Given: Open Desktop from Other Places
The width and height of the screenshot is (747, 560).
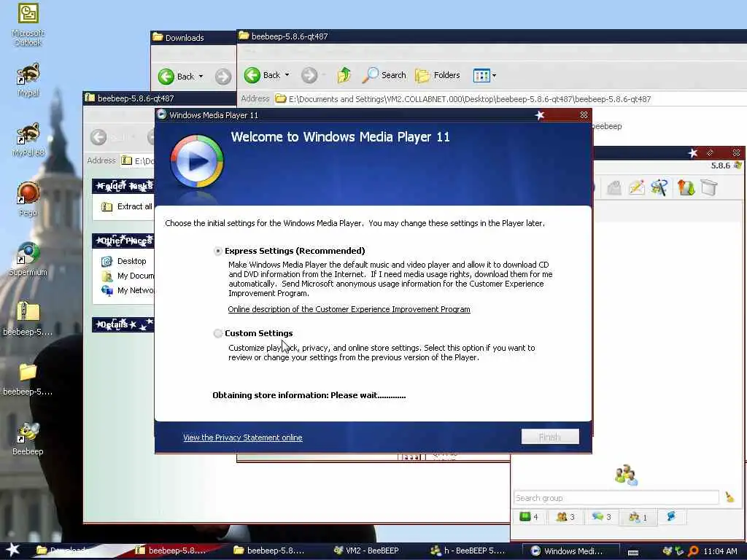Looking at the screenshot, I should [124, 262].
